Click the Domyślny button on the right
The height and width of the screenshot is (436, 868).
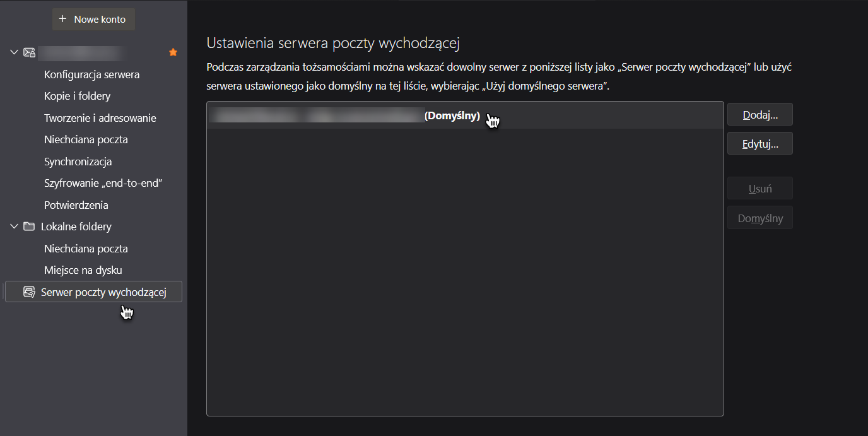760,218
